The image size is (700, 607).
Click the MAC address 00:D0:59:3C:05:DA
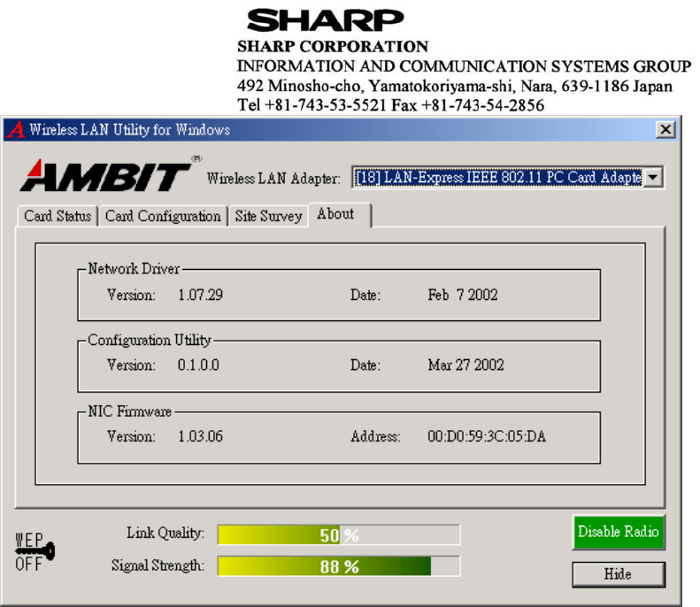click(487, 436)
